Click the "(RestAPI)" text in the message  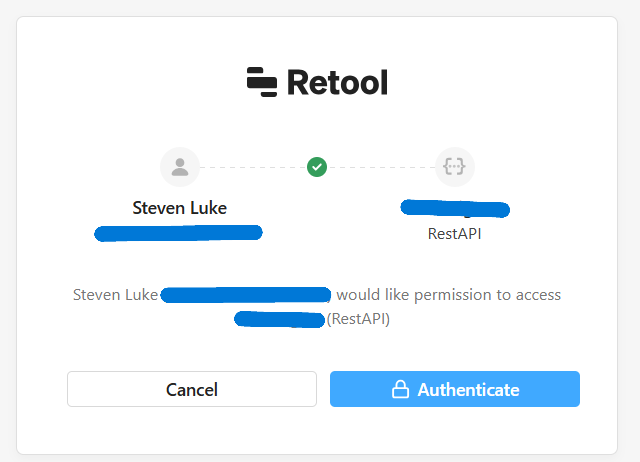click(358, 319)
